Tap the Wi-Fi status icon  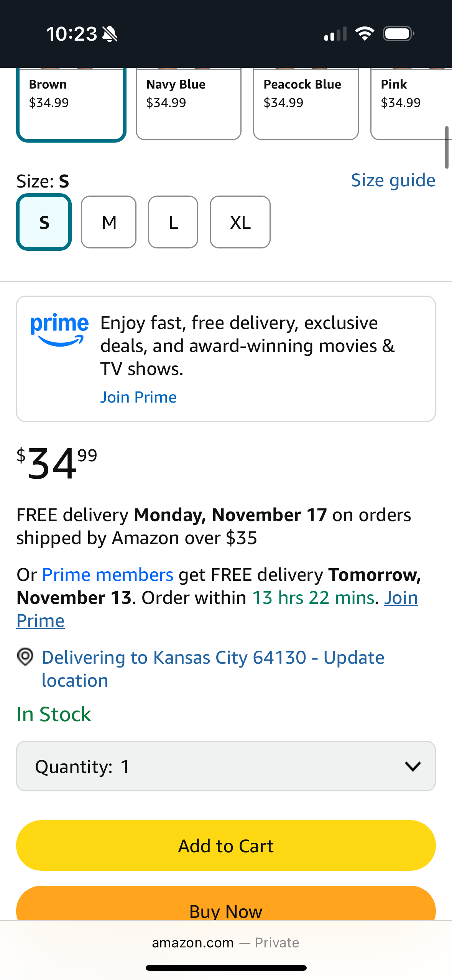[365, 34]
